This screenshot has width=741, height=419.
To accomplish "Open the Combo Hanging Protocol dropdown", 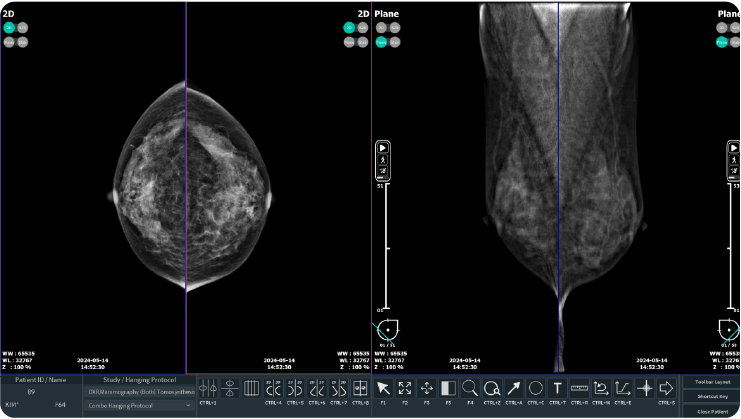I will [139, 405].
